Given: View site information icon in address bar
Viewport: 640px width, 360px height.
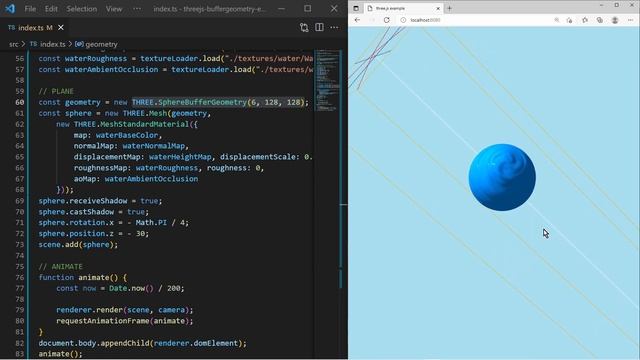Looking at the screenshot, I should coord(403,20).
